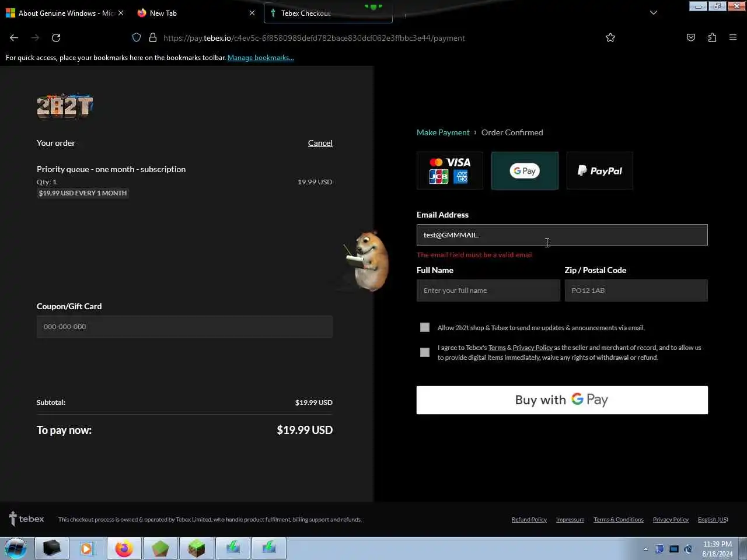
Task: Cancel the order
Action: 320,143
